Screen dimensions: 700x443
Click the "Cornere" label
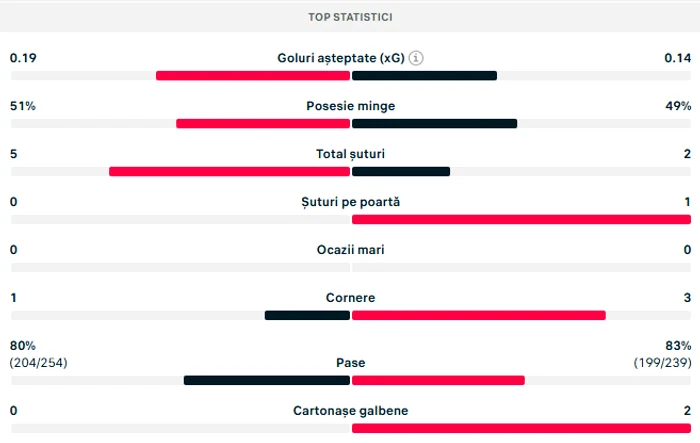coord(350,298)
